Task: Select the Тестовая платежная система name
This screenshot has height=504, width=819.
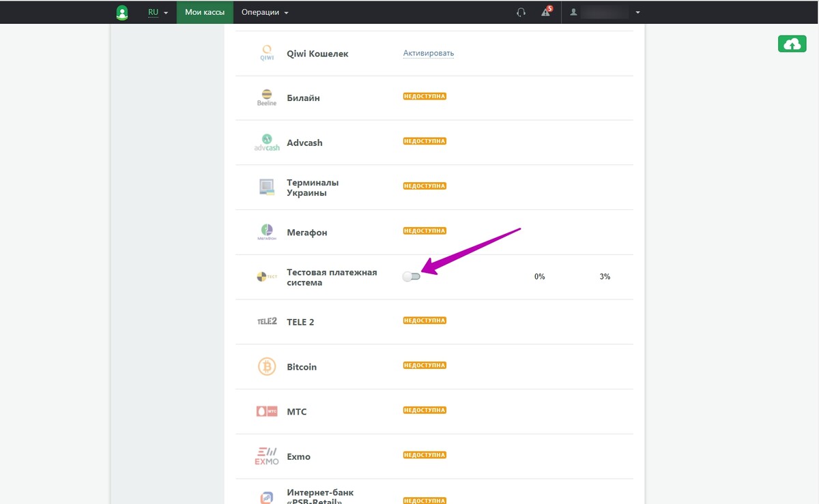Action: pos(332,278)
